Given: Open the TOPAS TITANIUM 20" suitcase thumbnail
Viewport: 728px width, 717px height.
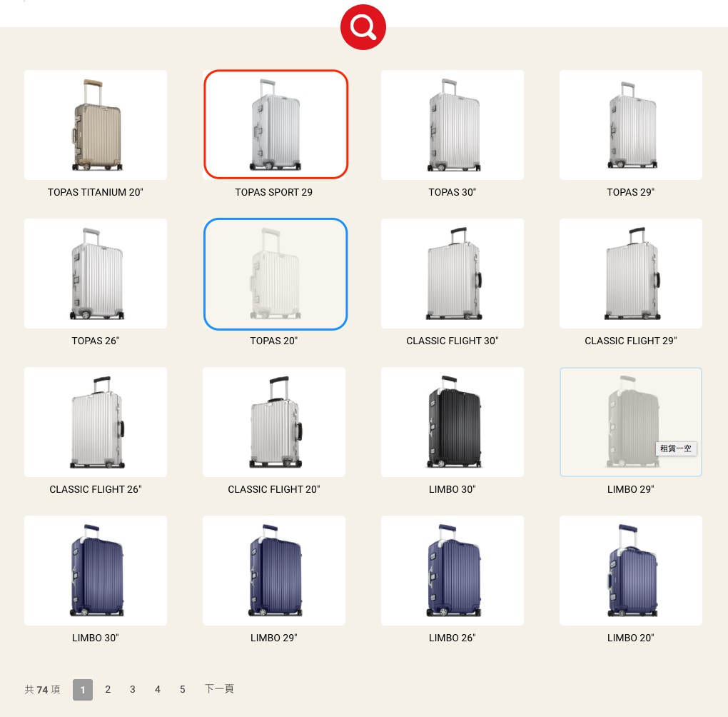Looking at the screenshot, I should click(96, 125).
